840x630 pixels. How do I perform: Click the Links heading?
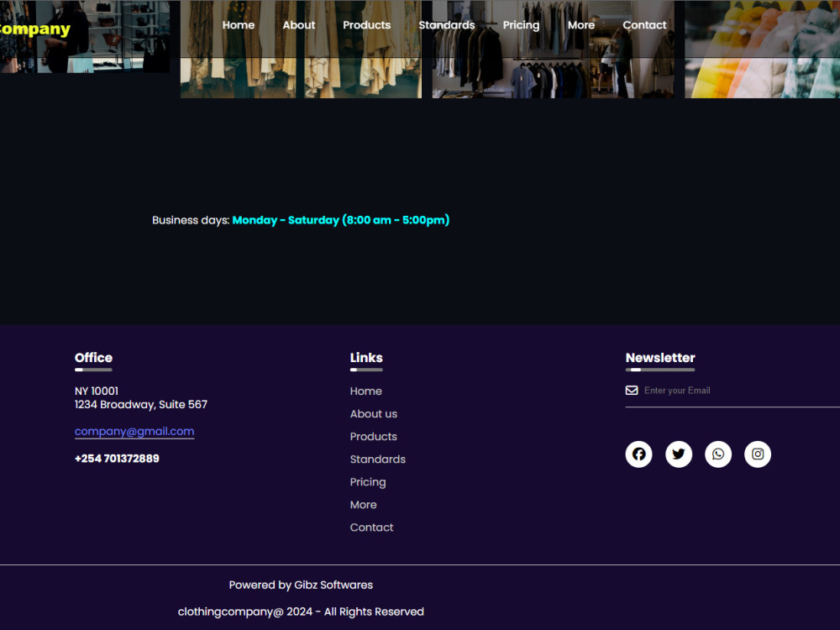click(x=366, y=358)
